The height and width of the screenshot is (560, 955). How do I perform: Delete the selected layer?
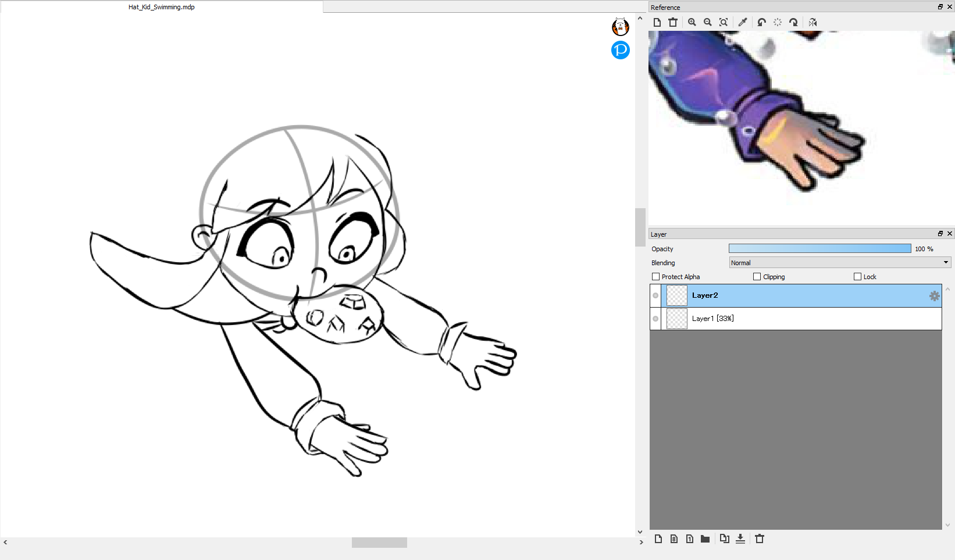(x=760, y=539)
